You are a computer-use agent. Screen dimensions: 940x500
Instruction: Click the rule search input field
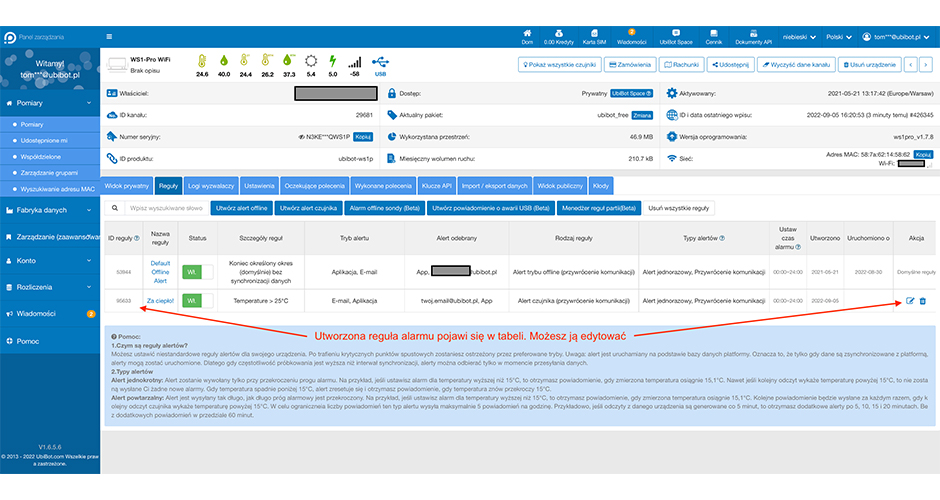(x=167, y=208)
